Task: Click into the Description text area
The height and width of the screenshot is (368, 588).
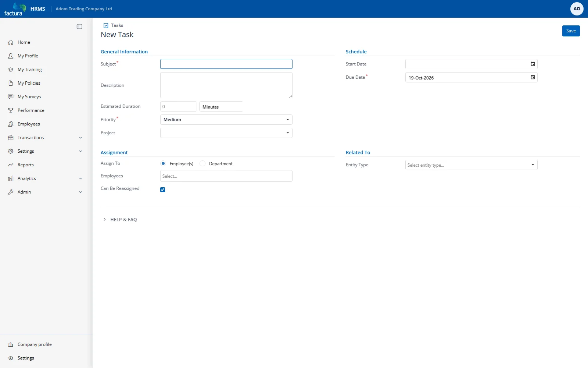Action: [x=226, y=85]
